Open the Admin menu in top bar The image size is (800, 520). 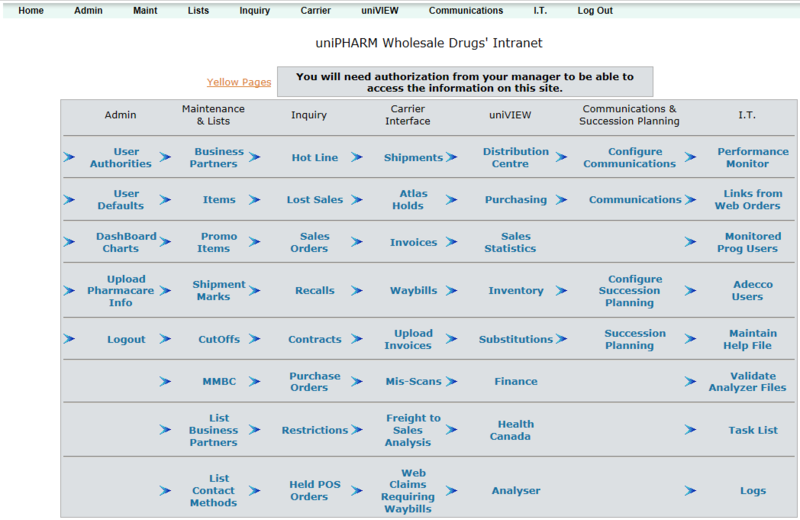(88, 10)
